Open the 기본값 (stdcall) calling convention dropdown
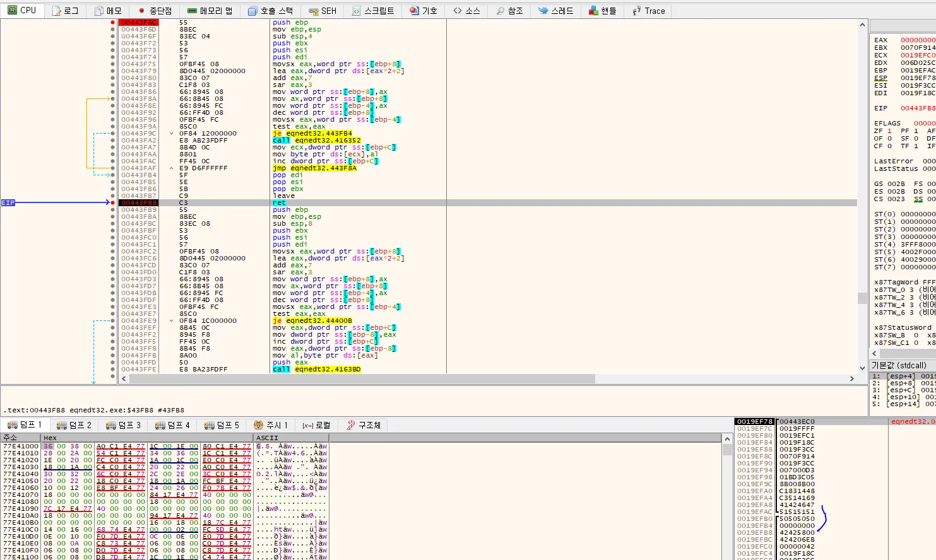This screenshot has width=936, height=560. pyautogui.click(x=899, y=365)
